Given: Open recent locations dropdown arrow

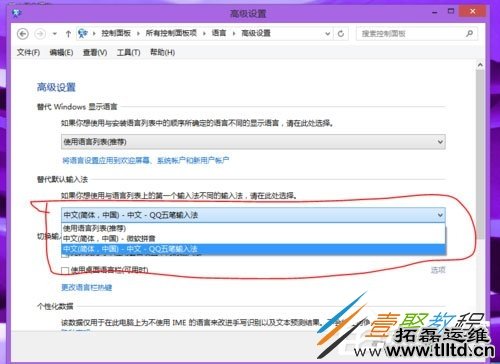Looking at the screenshot, I should point(55,34).
